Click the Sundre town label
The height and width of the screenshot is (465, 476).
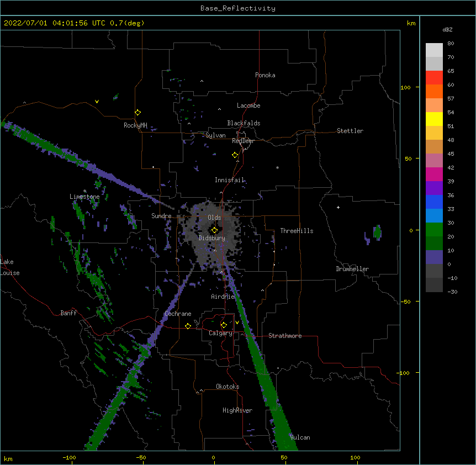pyautogui.click(x=161, y=216)
